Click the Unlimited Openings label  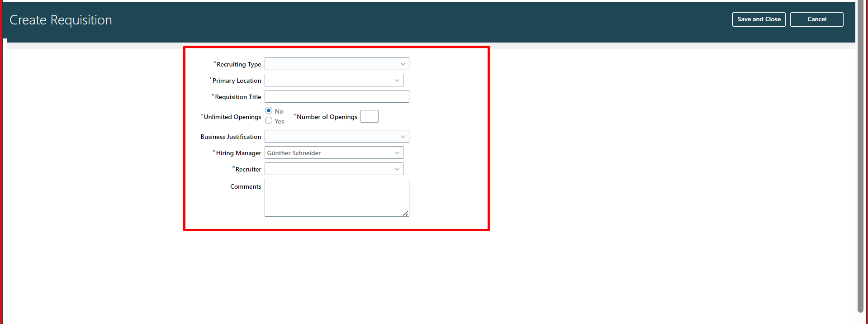pyautogui.click(x=232, y=117)
